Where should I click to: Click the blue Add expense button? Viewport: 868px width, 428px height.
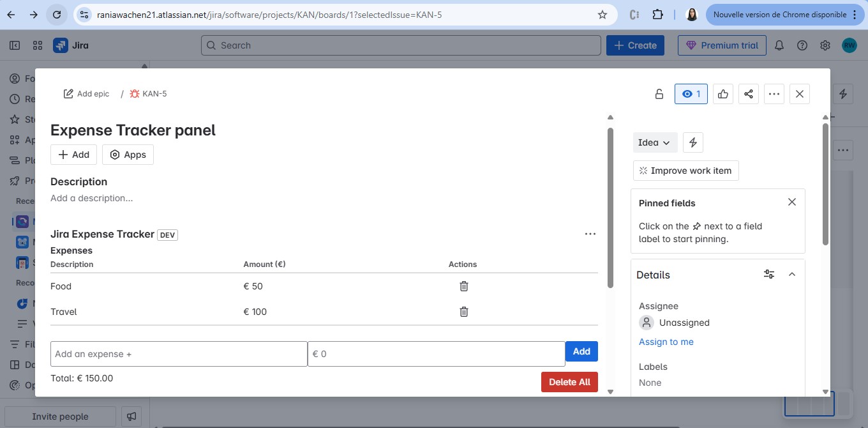tap(581, 351)
